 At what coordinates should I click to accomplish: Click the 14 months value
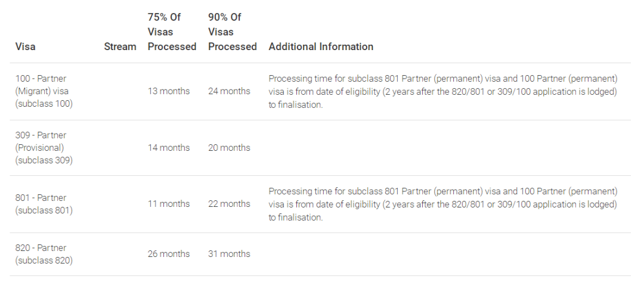coord(169,148)
